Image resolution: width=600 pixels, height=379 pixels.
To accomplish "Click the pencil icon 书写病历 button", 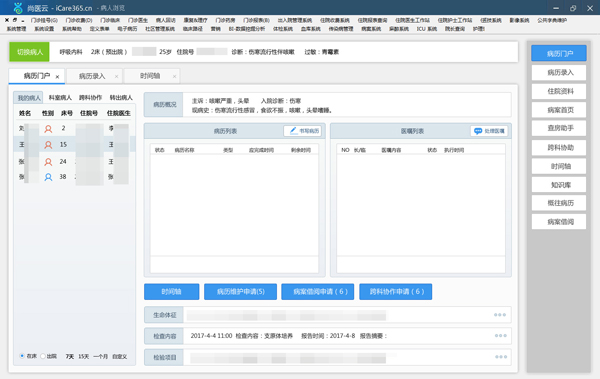I will click(293, 131).
